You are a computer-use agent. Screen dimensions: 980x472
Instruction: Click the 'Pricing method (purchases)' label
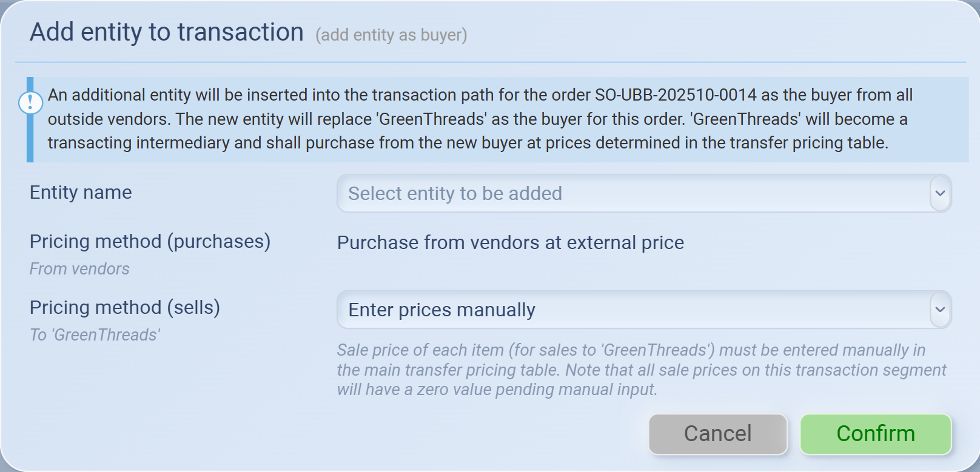(150, 241)
